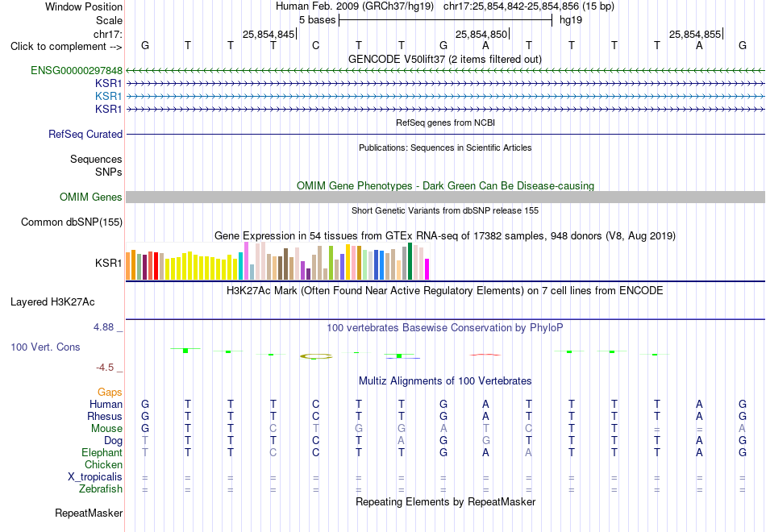Click the GENCODE V50lift37 track title
The height and width of the screenshot is (532, 766).
point(444,59)
